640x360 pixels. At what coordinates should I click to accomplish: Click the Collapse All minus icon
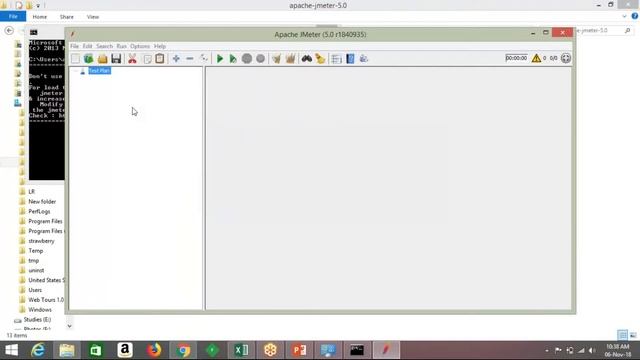click(190, 58)
